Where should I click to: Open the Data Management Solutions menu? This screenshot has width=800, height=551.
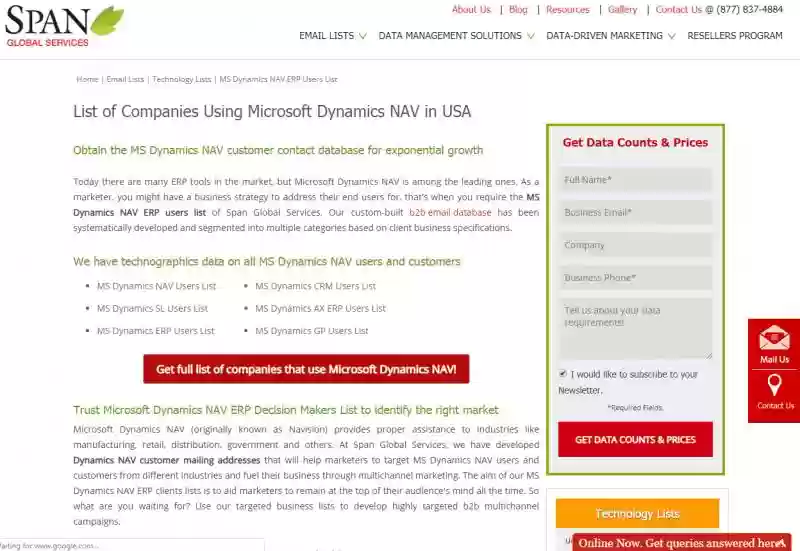click(x=450, y=36)
